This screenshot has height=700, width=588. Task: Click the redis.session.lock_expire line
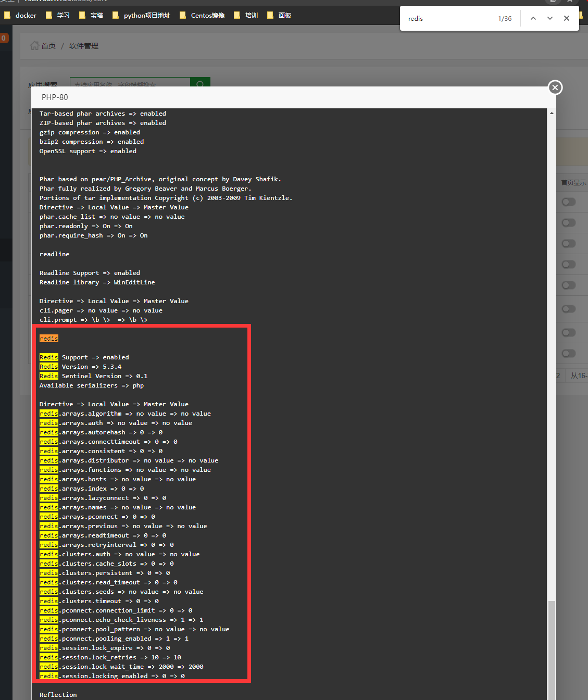coord(105,648)
